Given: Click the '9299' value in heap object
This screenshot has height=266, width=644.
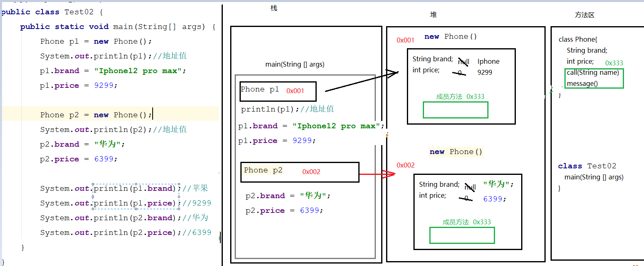Looking at the screenshot, I should point(485,72).
